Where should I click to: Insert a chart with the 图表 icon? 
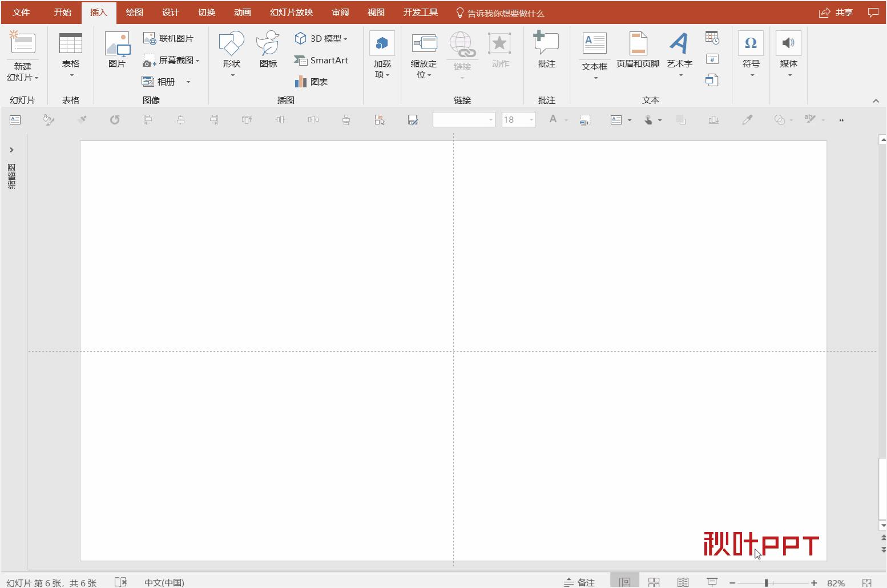tap(311, 82)
